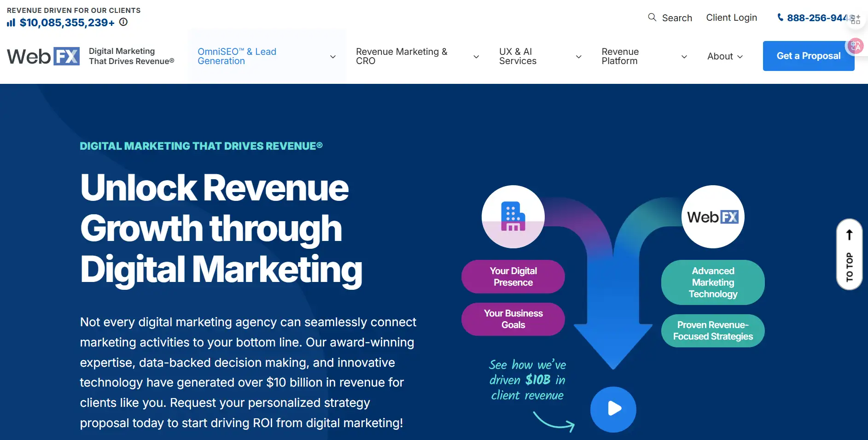Click the search magnifier icon
The height and width of the screenshot is (440, 868).
[x=652, y=18]
